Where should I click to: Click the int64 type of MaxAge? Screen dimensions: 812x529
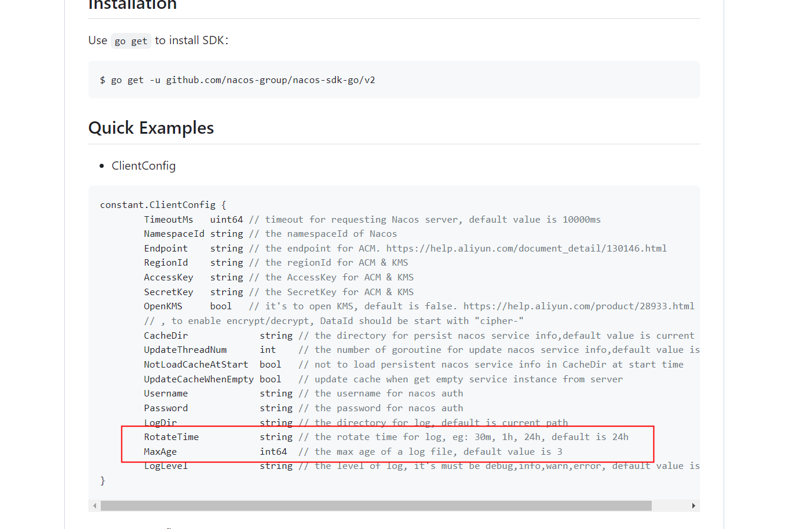pyautogui.click(x=273, y=452)
